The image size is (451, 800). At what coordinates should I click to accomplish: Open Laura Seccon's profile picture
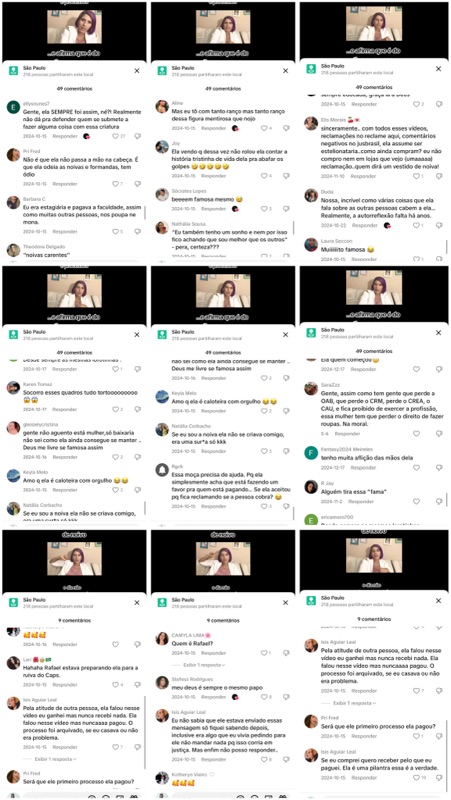(311, 244)
